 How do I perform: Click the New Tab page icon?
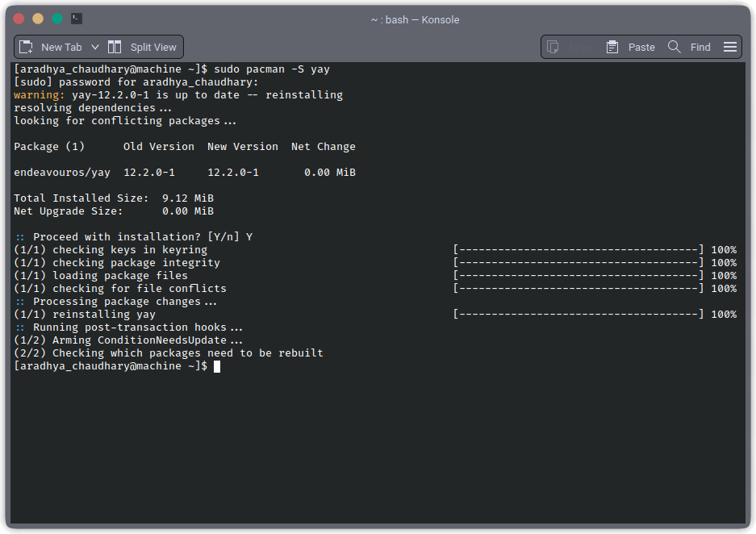point(26,47)
